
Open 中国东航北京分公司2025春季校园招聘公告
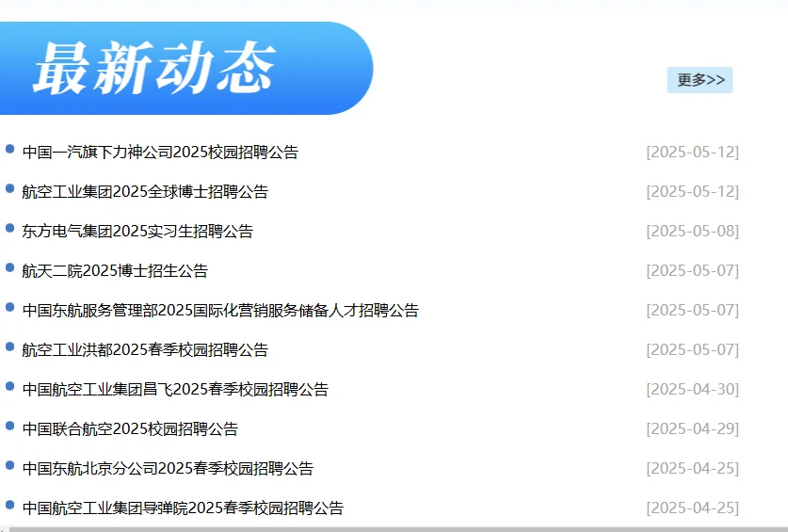tap(168, 469)
